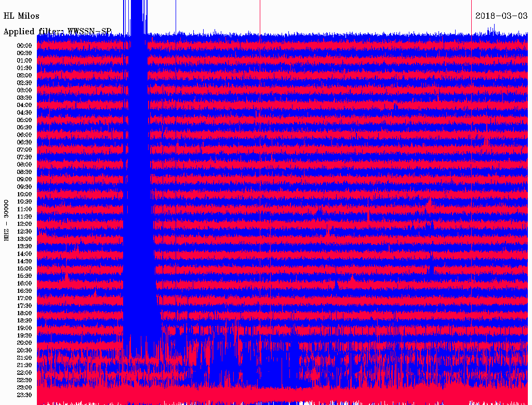Select the 08:30 time label
532x405 pixels.
coord(24,172)
